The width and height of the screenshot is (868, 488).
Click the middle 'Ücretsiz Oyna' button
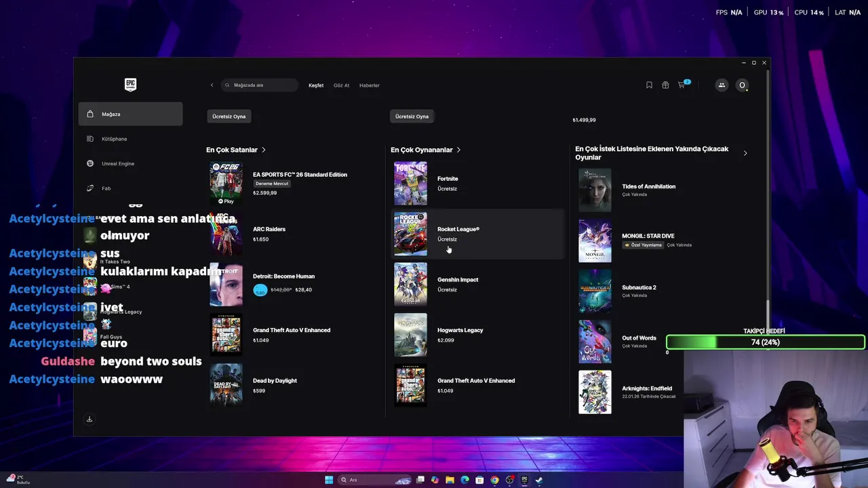click(412, 117)
